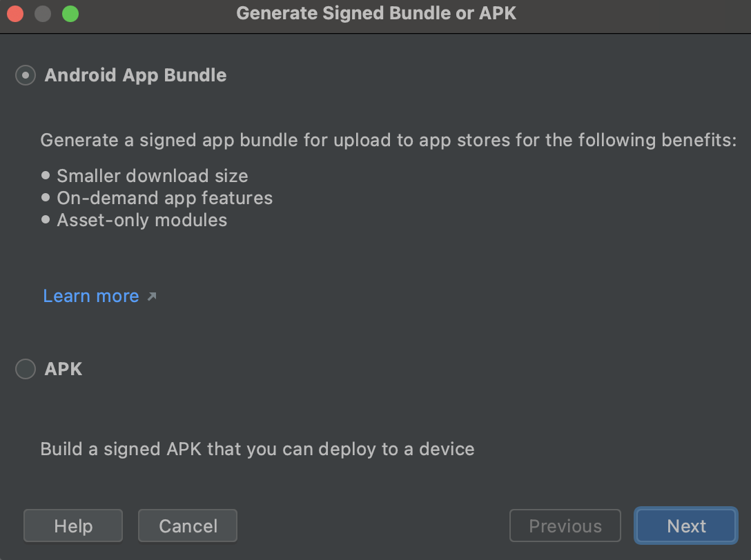Choose the APK radio button
The height and width of the screenshot is (560, 751).
[x=26, y=369]
